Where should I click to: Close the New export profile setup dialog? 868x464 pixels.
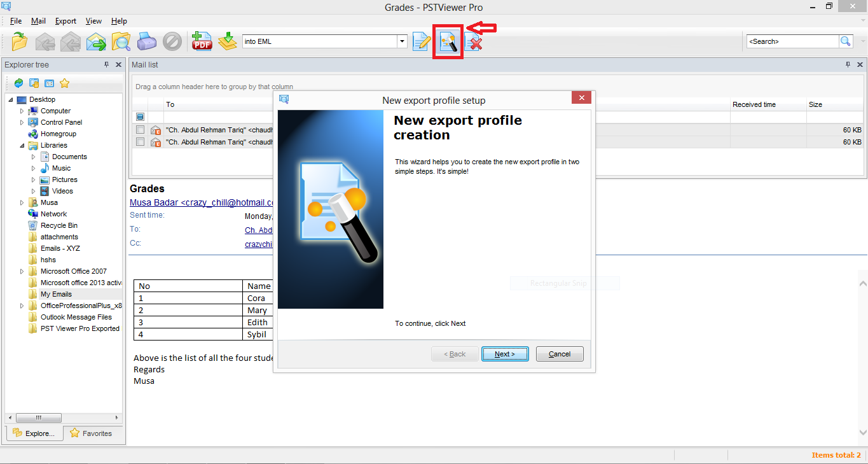(582, 98)
